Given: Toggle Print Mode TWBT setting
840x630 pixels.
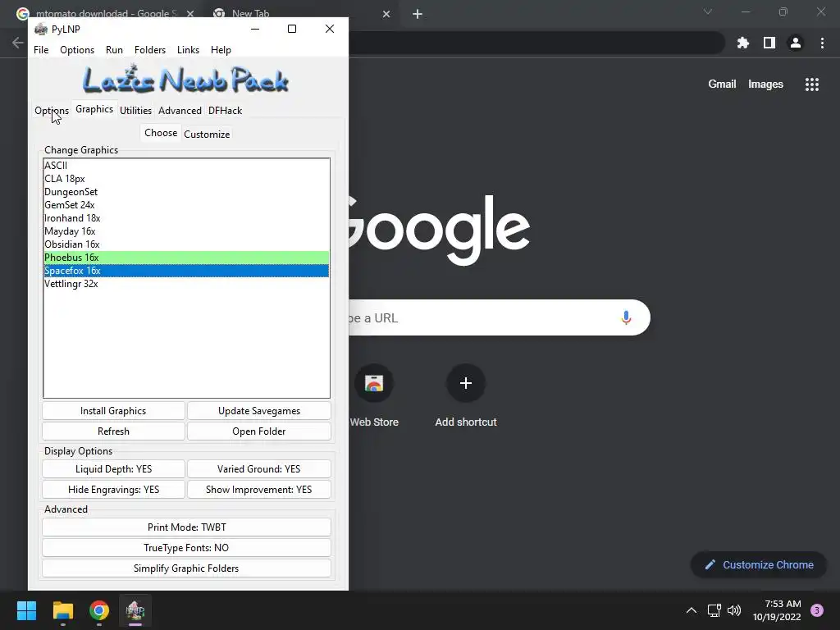Looking at the screenshot, I should tap(186, 527).
